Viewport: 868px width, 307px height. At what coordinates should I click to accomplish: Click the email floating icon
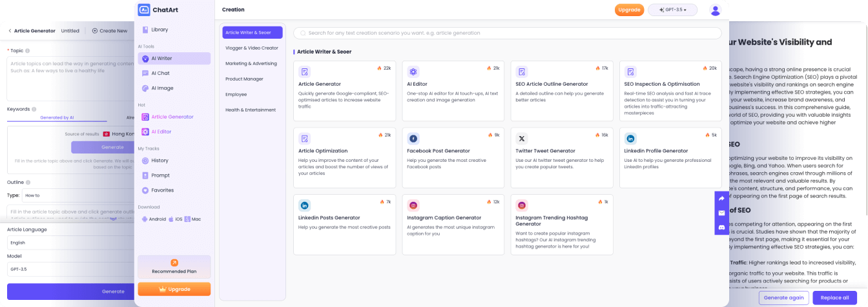pyautogui.click(x=721, y=213)
